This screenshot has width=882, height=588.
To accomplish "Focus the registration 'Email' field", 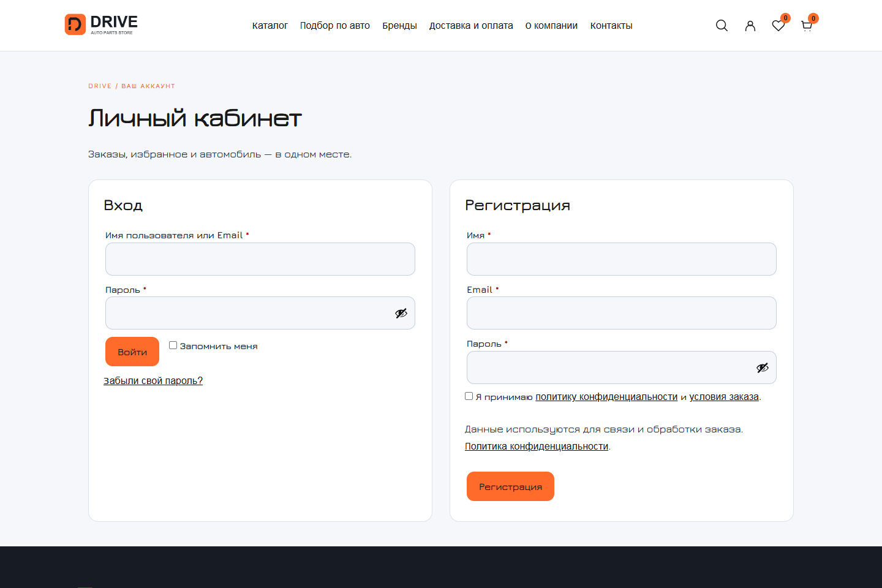I will coord(622,313).
